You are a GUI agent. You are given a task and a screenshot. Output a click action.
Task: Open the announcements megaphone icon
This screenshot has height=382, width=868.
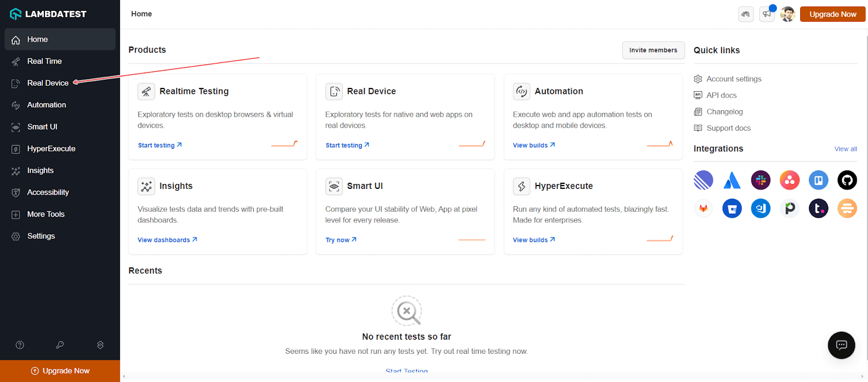[767, 14]
